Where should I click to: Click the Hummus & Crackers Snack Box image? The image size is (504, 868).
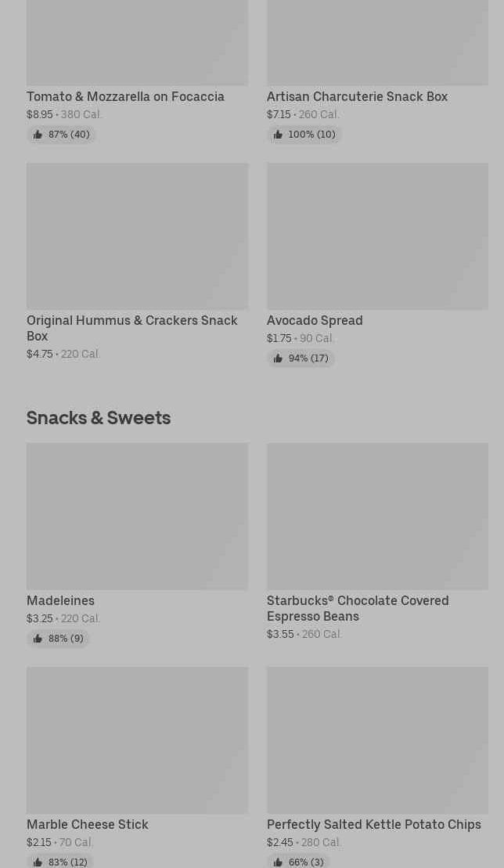[137, 236]
